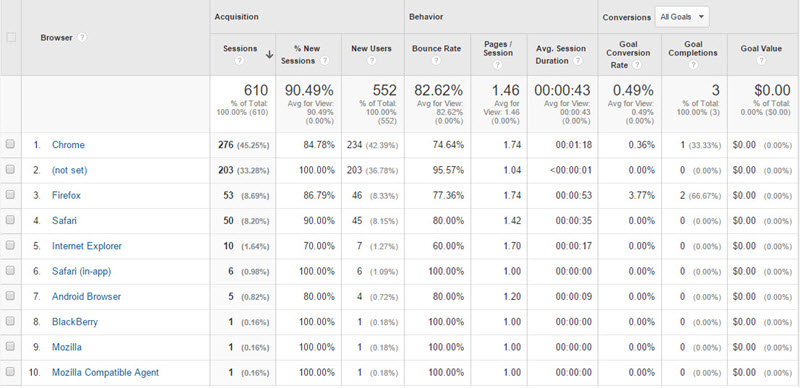Click help icon under Goal Completions
The height and width of the screenshot is (388, 800).
(x=693, y=65)
